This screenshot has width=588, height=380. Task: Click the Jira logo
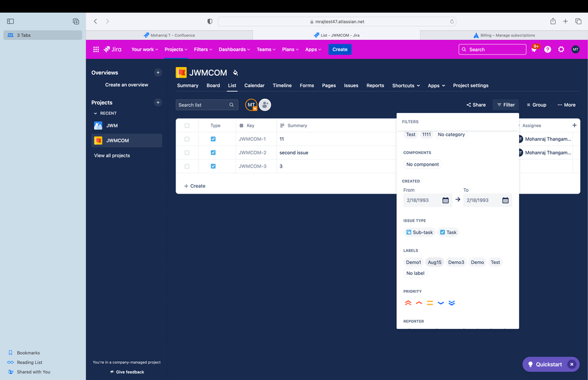pos(112,49)
